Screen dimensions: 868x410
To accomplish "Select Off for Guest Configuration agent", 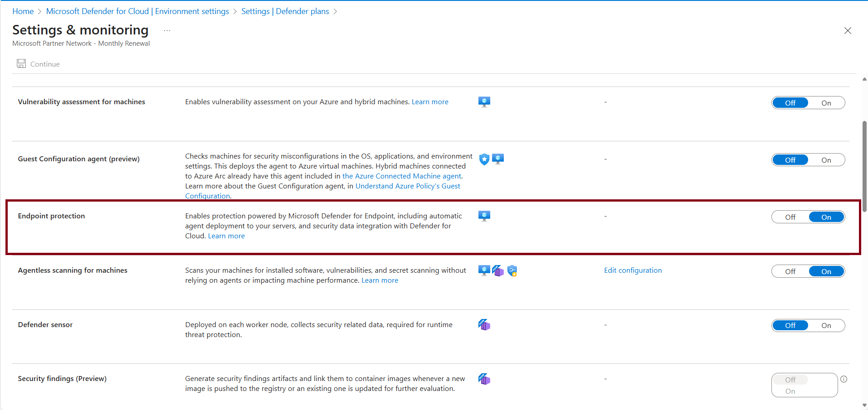I will click(x=790, y=160).
